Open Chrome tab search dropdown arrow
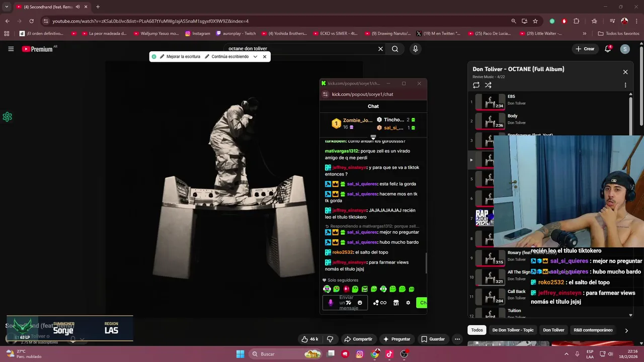This screenshot has width=644, height=362. coord(7,7)
